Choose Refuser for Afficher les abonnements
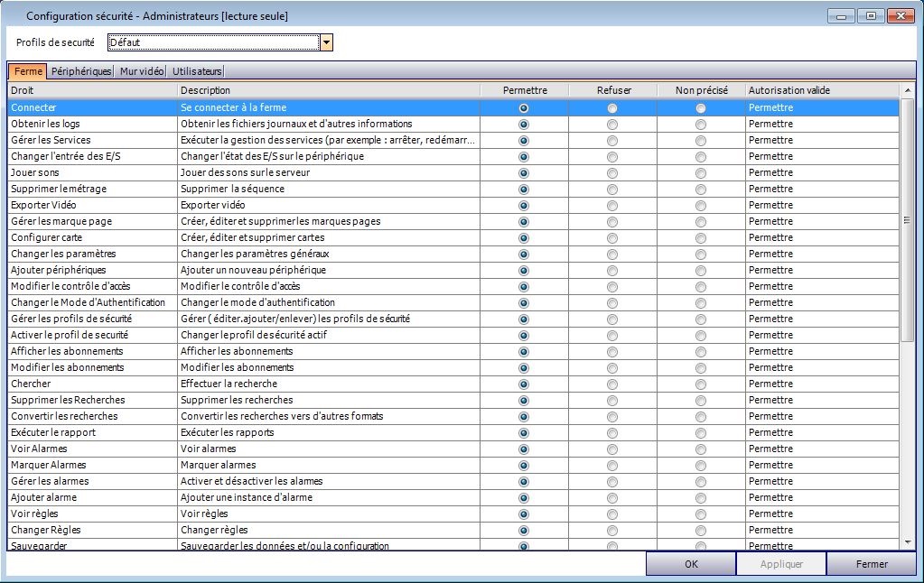This screenshot has height=583, width=924. [x=612, y=352]
